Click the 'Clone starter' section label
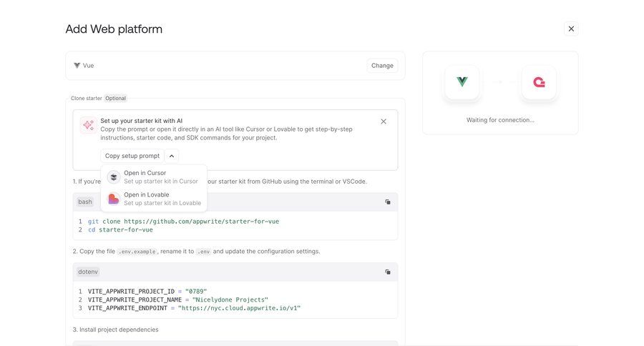The width and height of the screenshot is (644, 346). [x=87, y=98]
